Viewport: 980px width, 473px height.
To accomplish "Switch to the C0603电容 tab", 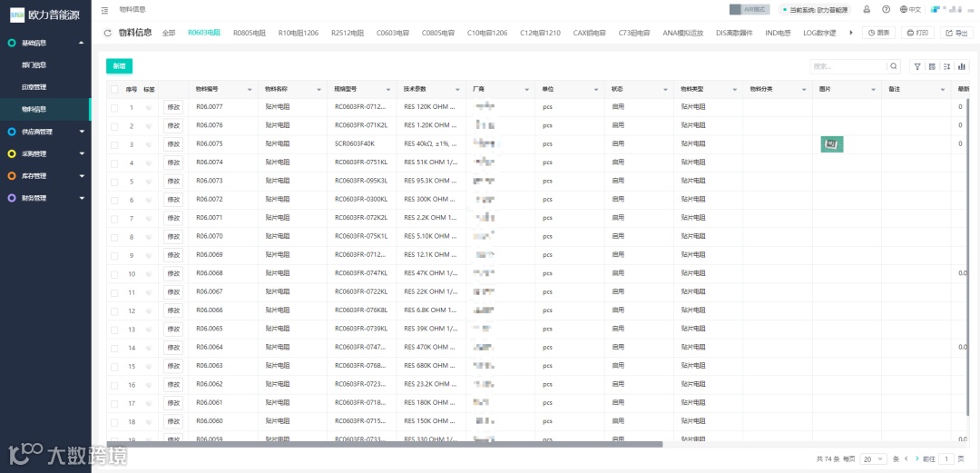I will [393, 34].
